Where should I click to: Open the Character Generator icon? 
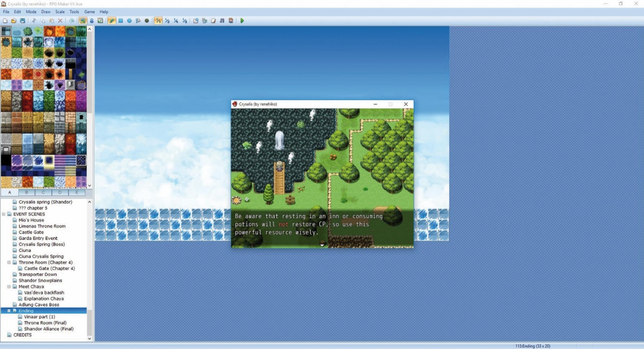coord(230,20)
